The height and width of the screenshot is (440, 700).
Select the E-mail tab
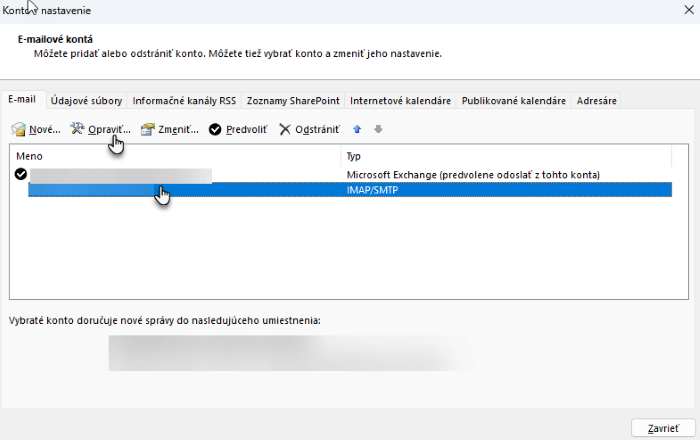click(x=22, y=100)
